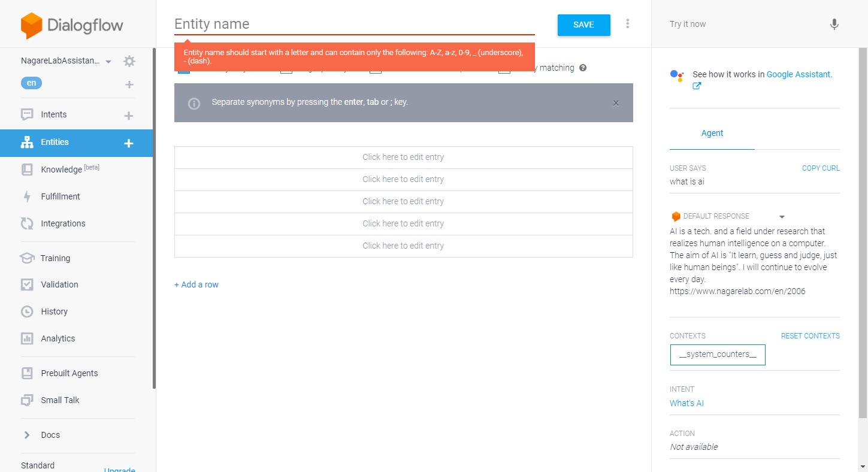Edit the fifth entity entry row
The image size is (868, 472).
(403, 246)
